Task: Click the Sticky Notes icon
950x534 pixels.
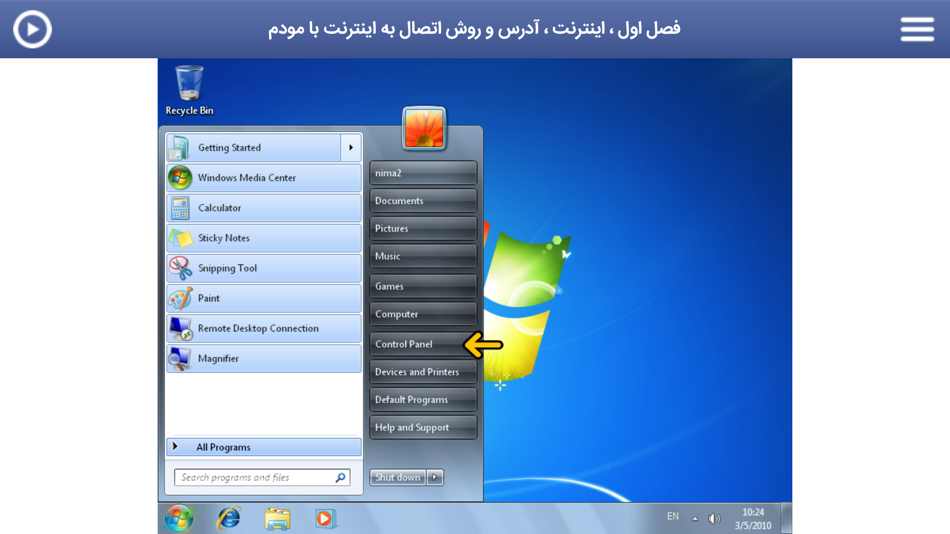Action: click(x=180, y=238)
